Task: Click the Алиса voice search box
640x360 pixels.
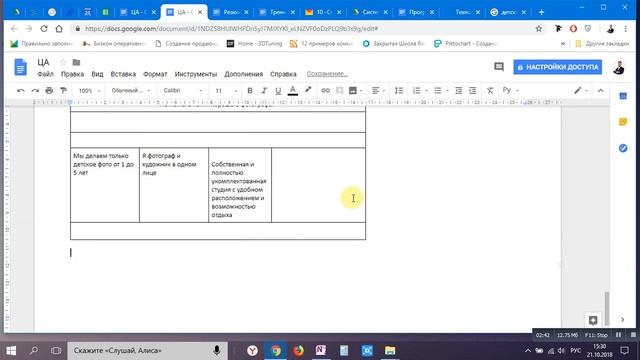Action: pos(147,351)
